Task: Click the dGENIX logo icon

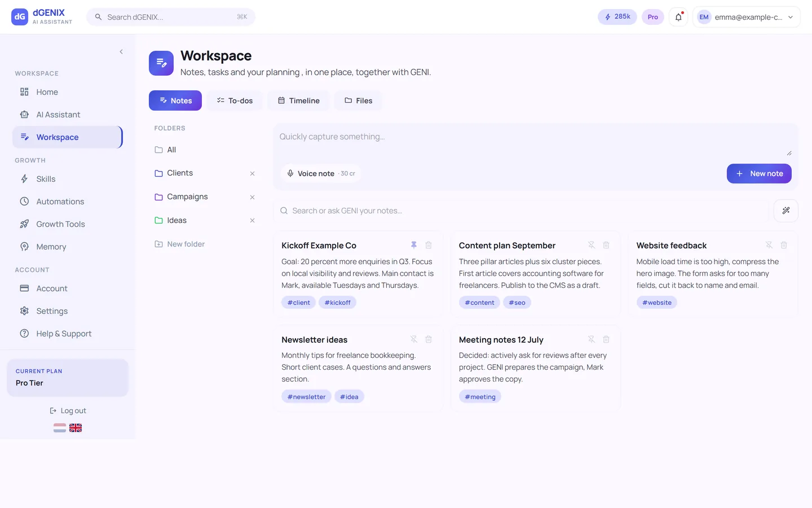Action: pyautogui.click(x=20, y=17)
